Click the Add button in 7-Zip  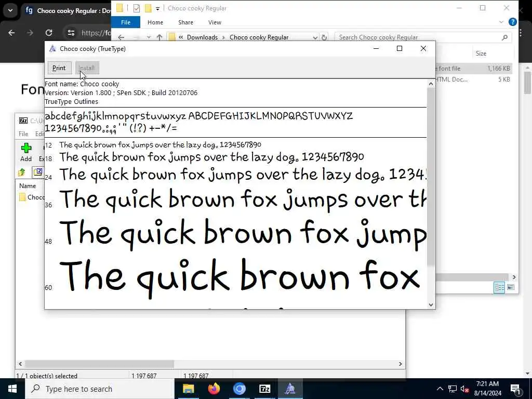coord(26,152)
